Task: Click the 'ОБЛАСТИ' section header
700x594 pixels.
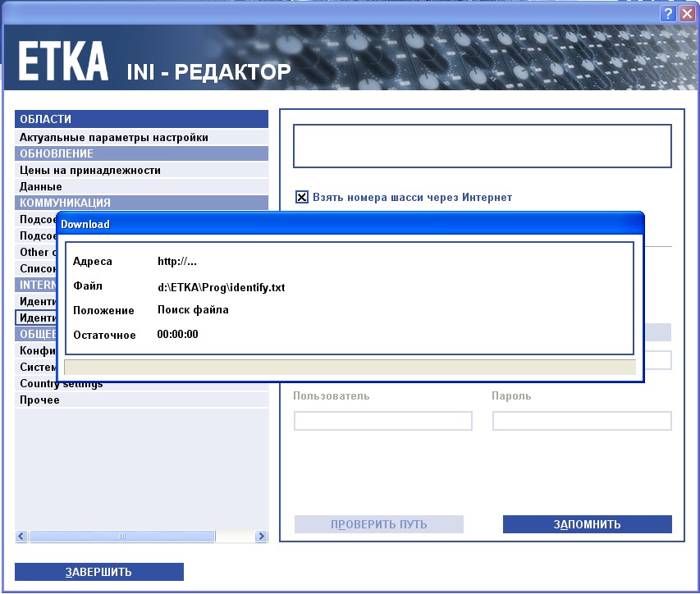Action: click(x=141, y=119)
